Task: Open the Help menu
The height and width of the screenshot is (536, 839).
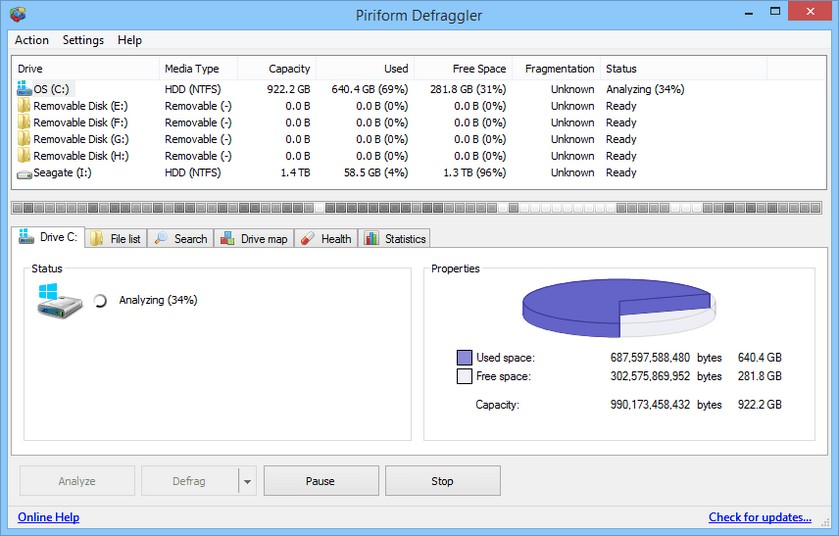Action: [x=129, y=40]
